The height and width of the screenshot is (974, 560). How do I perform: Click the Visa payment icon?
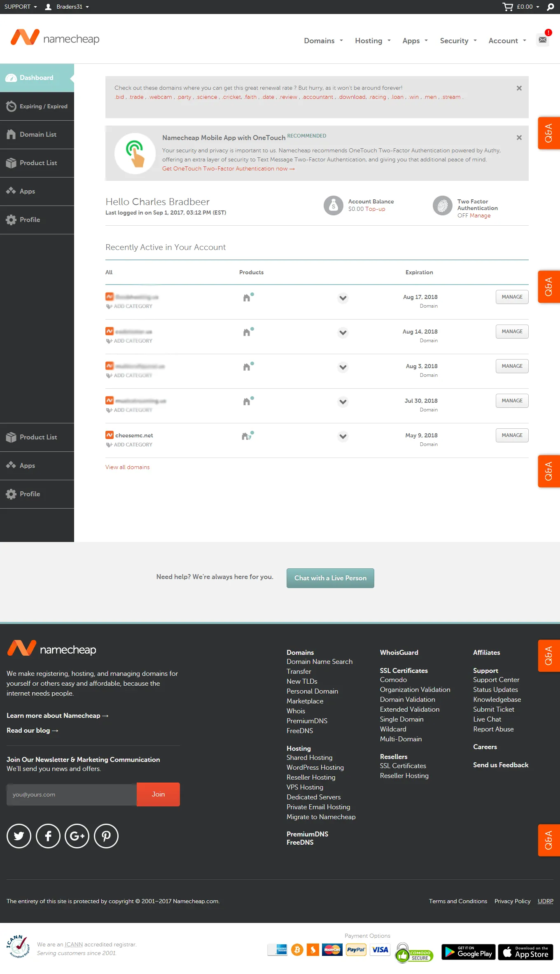tap(380, 950)
